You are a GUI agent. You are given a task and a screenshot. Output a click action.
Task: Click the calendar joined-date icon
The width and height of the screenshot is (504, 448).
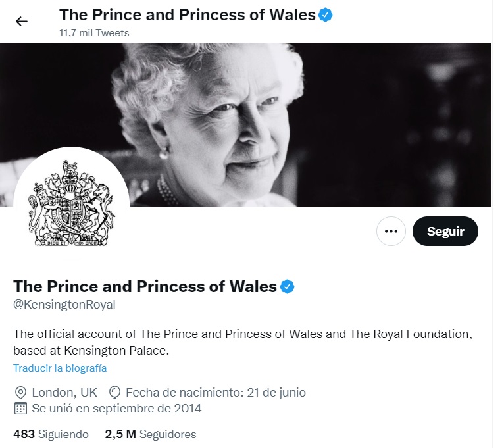coord(20,409)
